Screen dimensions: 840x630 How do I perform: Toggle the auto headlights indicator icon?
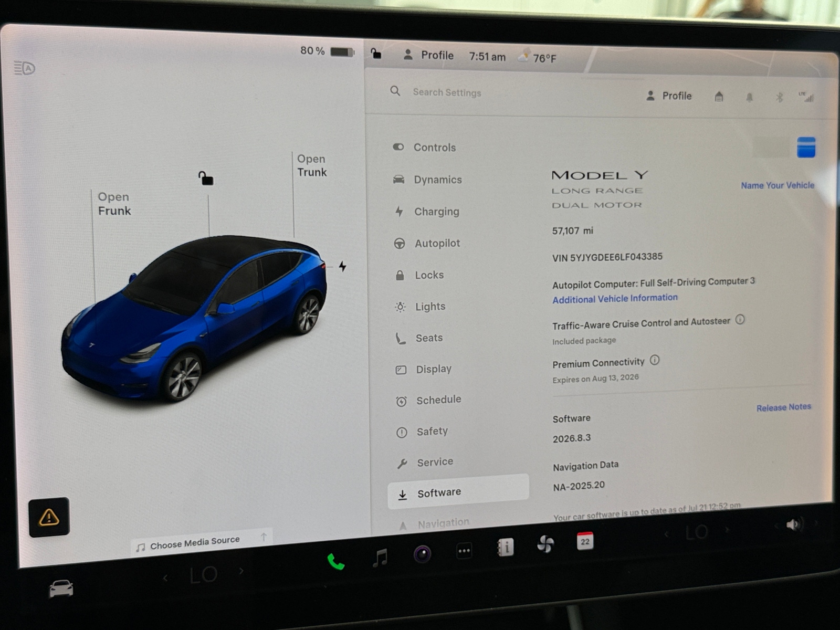click(24, 68)
